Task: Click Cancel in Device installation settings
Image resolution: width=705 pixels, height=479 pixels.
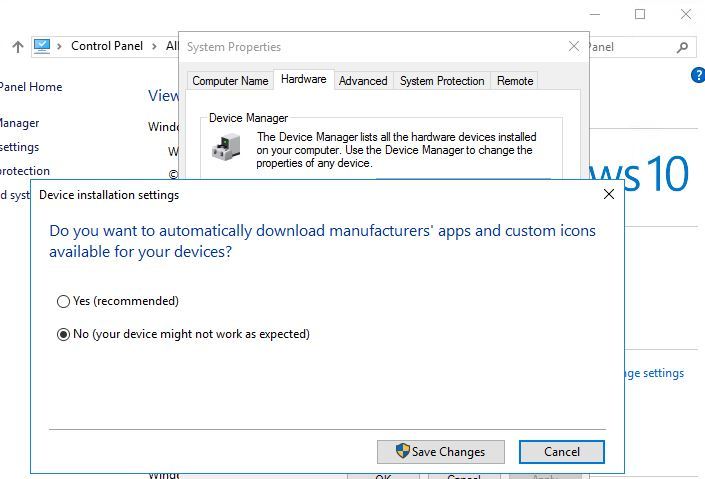Action: 561,452
